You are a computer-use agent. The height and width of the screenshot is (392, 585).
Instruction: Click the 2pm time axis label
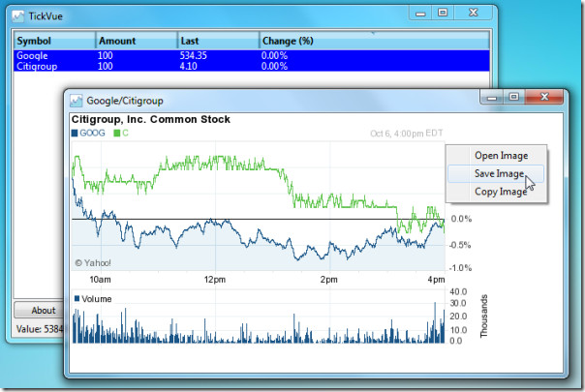[328, 280]
